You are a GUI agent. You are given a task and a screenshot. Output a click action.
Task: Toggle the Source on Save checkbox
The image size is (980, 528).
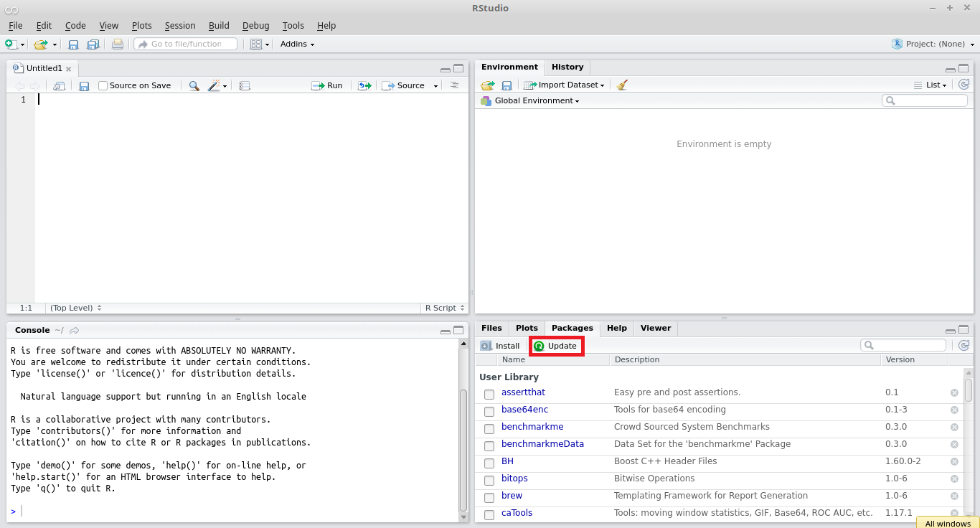[103, 85]
